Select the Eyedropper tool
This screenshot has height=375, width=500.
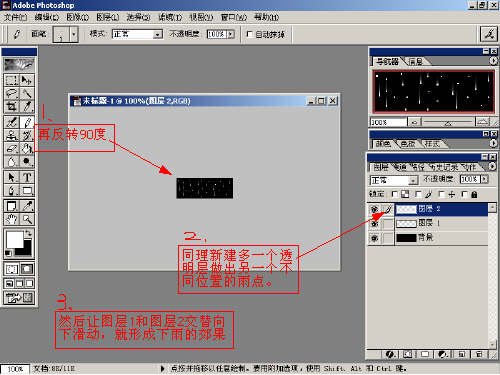pos(27,206)
